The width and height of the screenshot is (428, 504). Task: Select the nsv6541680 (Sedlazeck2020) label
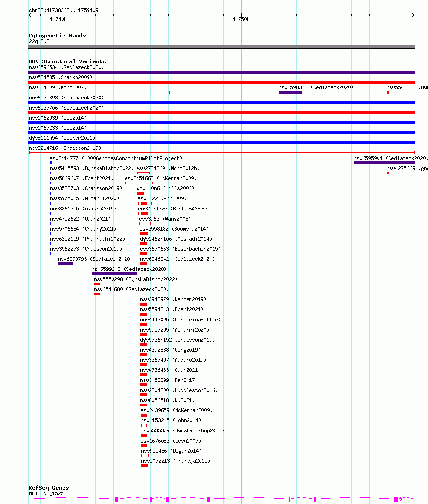point(131,289)
